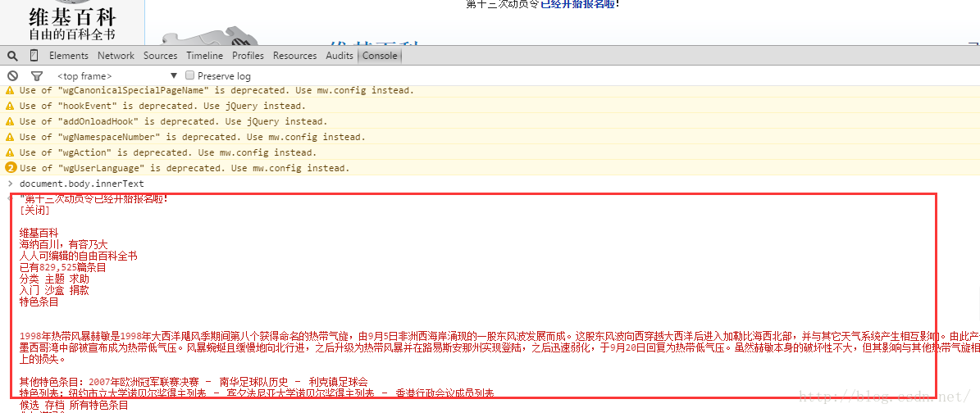The width and height of the screenshot is (980, 413).
Task: Open the console filter funnel icon
Action: click(x=37, y=76)
